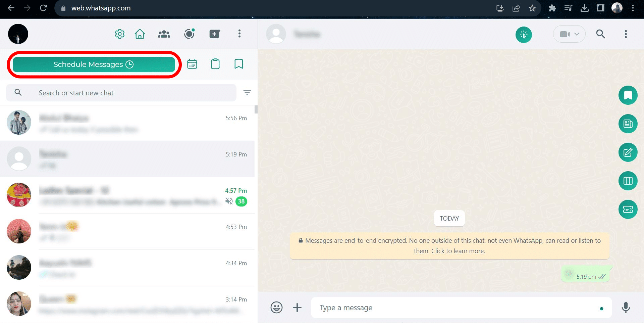Open the emoji picker
644x323 pixels.
pyautogui.click(x=276, y=308)
